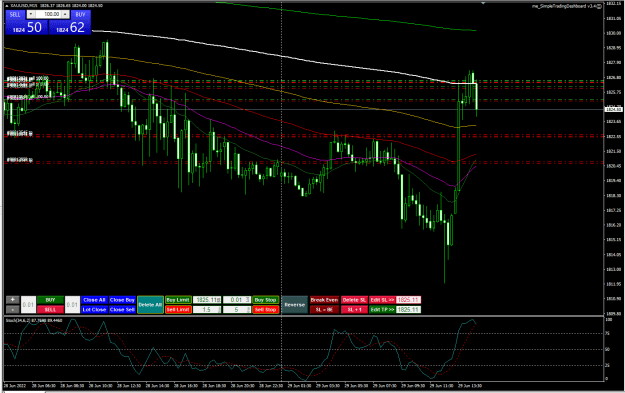Click the Close All button

tap(94, 300)
